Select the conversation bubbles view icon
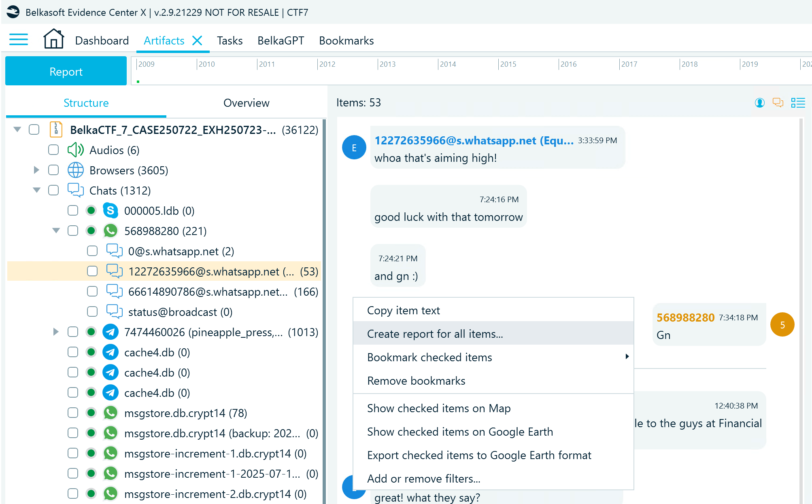 (778, 103)
